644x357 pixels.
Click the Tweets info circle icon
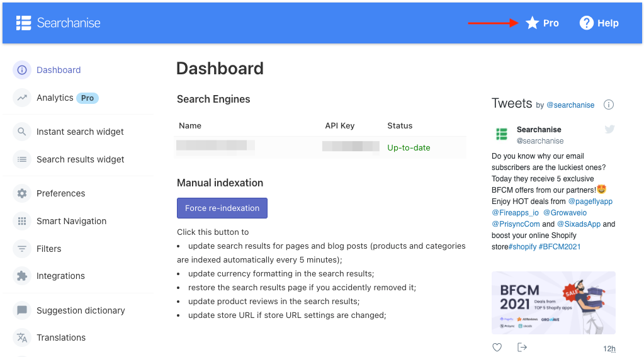[x=609, y=105]
